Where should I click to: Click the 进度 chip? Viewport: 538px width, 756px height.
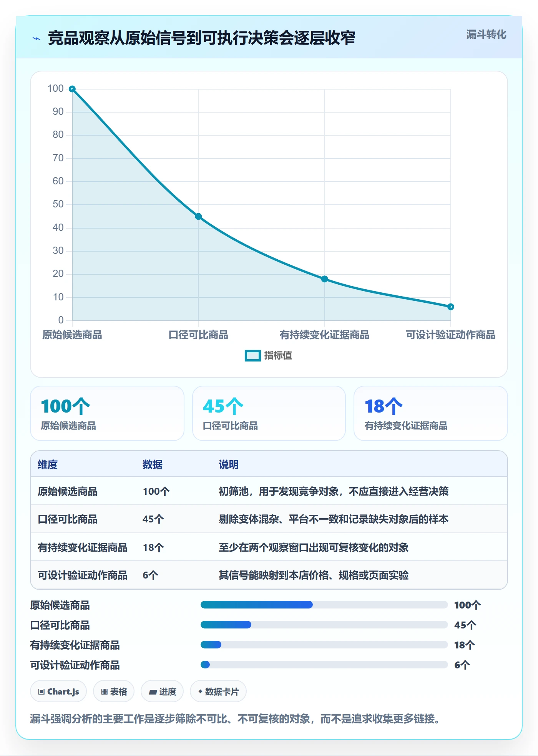162,691
